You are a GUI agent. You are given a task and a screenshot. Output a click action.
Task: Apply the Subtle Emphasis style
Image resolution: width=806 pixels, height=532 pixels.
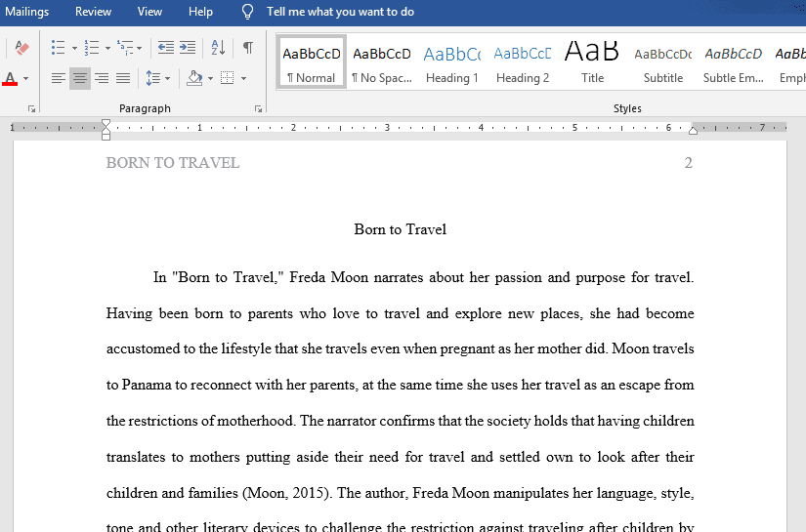pos(734,62)
